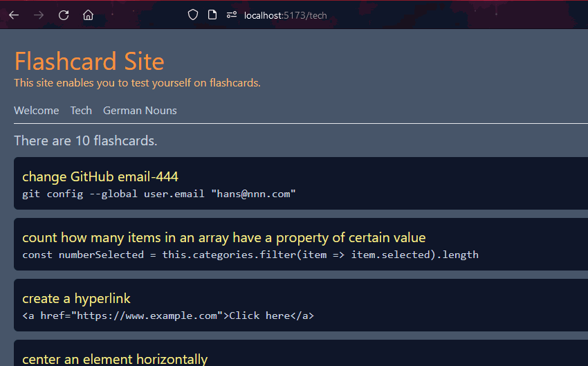Switch to the Tech page
The image size is (588, 366).
point(81,111)
